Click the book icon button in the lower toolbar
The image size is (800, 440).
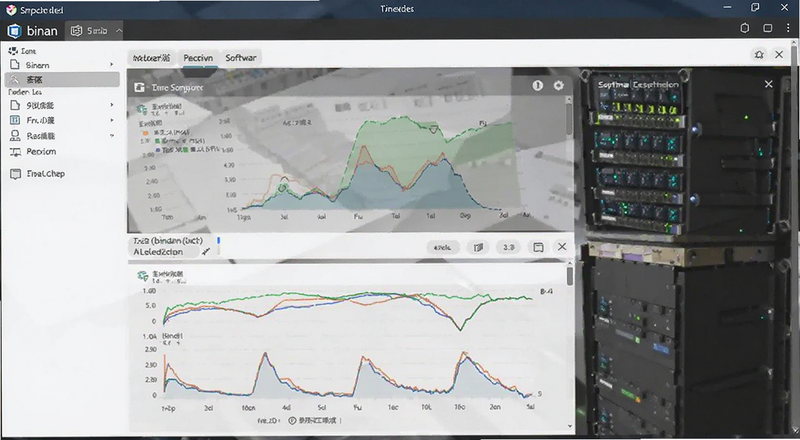coord(478,248)
